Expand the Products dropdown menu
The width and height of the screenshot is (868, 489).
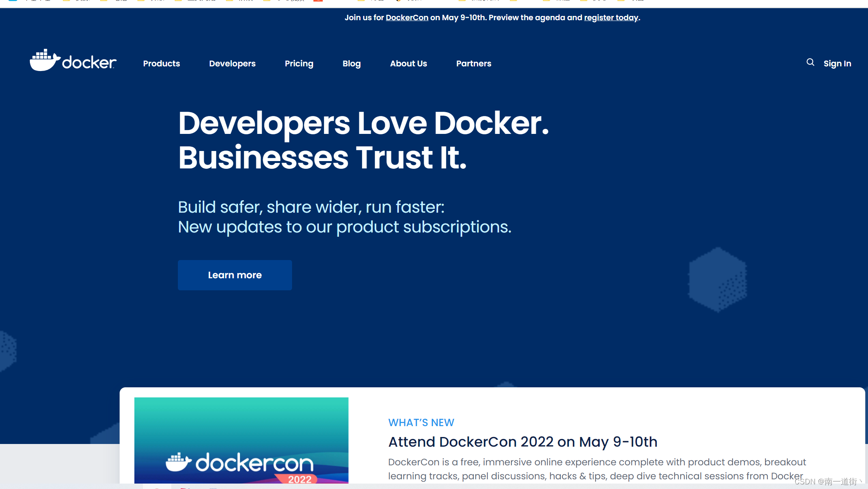161,63
